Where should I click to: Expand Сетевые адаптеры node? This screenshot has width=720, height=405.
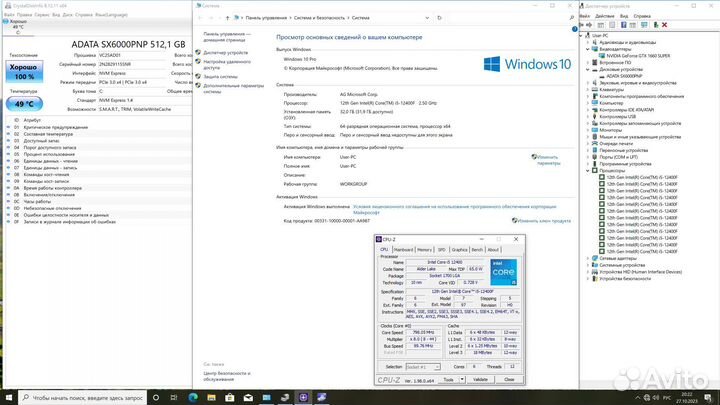pyautogui.click(x=588, y=258)
